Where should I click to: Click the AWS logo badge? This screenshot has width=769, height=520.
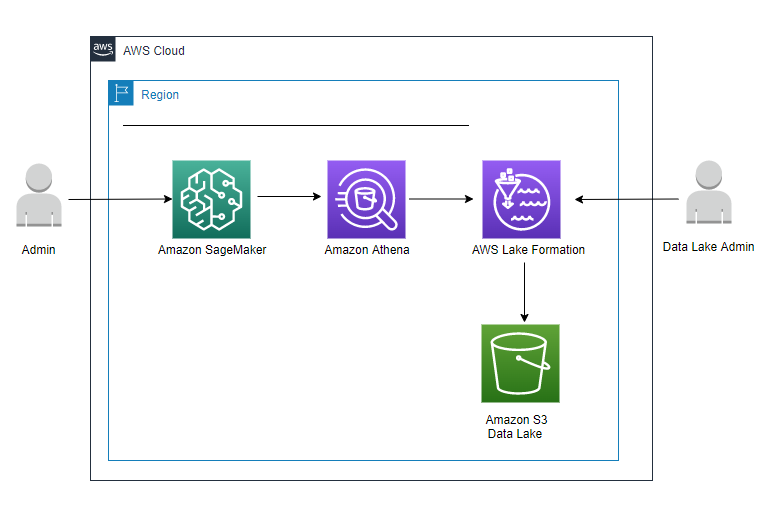(x=103, y=49)
